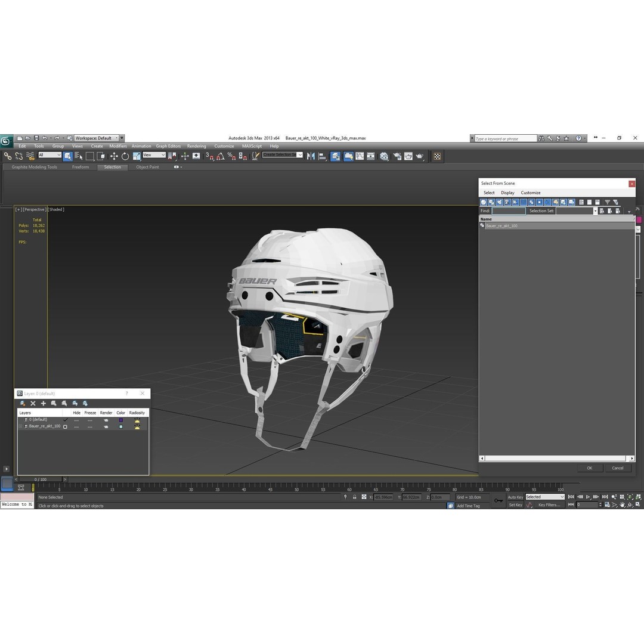Open the Modifiers menu

(118, 146)
